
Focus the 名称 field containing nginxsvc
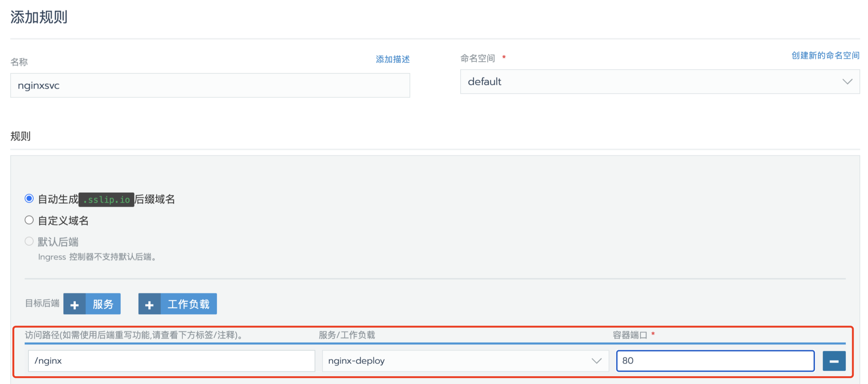click(x=210, y=86)
